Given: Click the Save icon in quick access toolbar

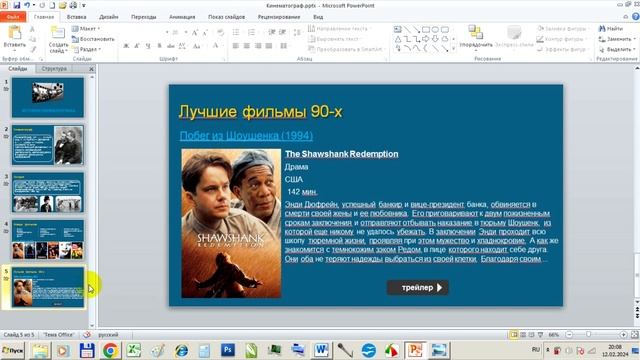Looking at the screenshot, I should point(17,5).
